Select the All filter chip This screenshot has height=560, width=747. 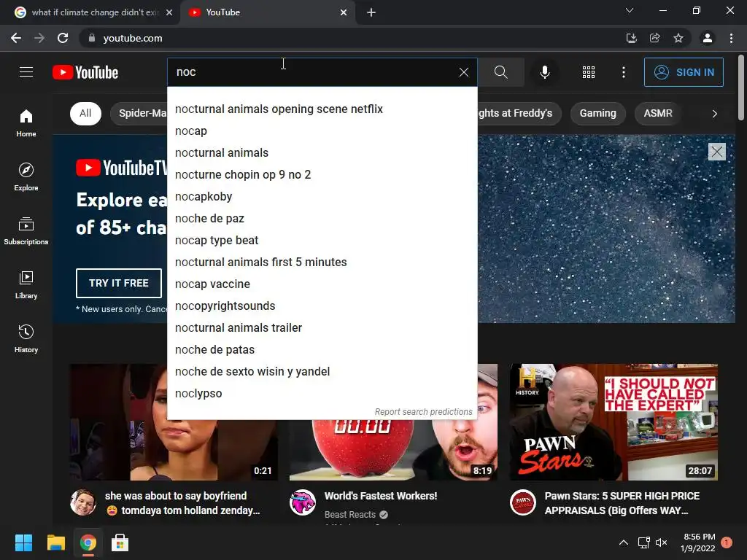(x=86, y=113)
